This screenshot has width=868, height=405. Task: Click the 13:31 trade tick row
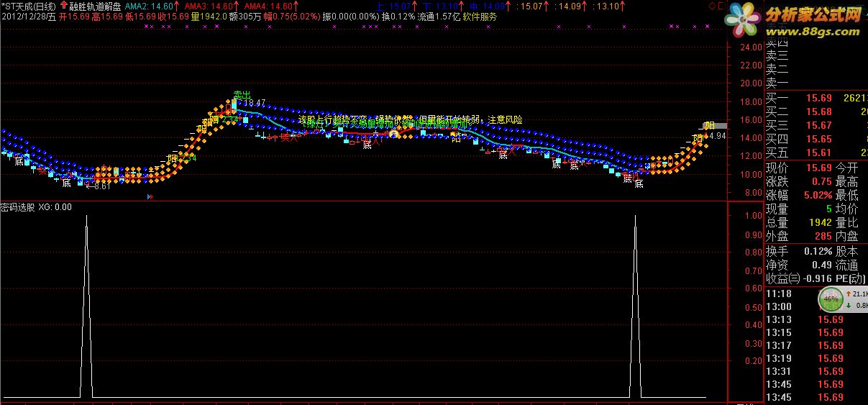(816, 371)
